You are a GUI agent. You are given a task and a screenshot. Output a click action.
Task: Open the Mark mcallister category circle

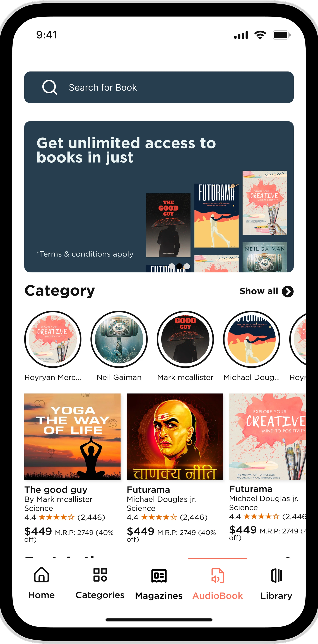click(185, 339)
